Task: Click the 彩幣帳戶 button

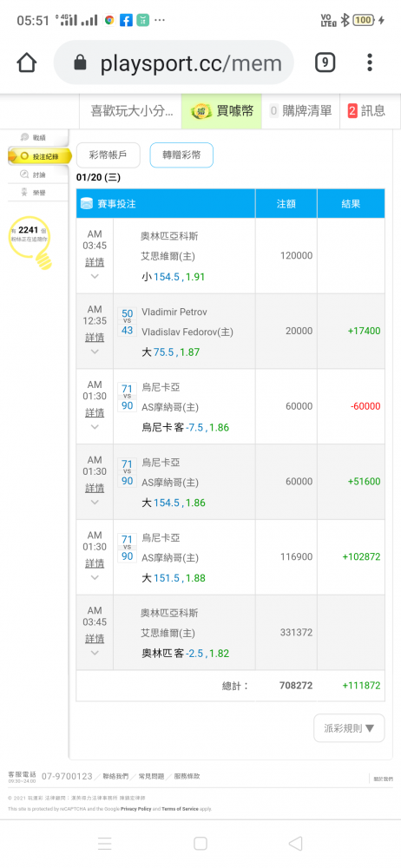Action: pos(108,155)
